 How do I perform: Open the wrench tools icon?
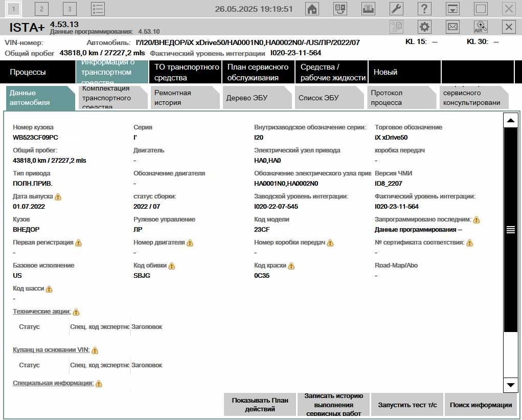396,9
